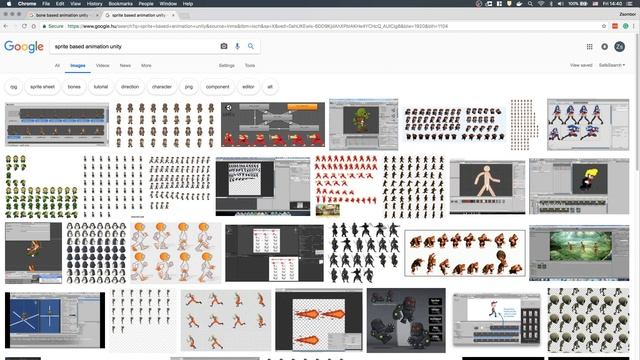Close the 'sprite based animation unity' tab

tap(173, 15)
